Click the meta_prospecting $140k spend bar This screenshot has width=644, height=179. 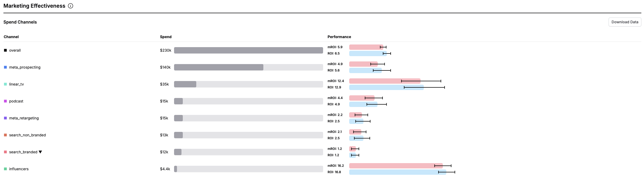click(218, 67)
